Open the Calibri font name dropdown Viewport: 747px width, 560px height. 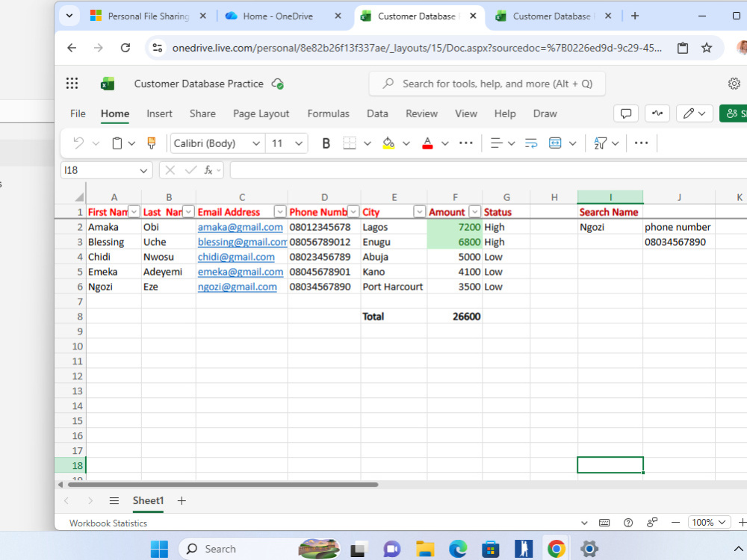coord(255,143)
